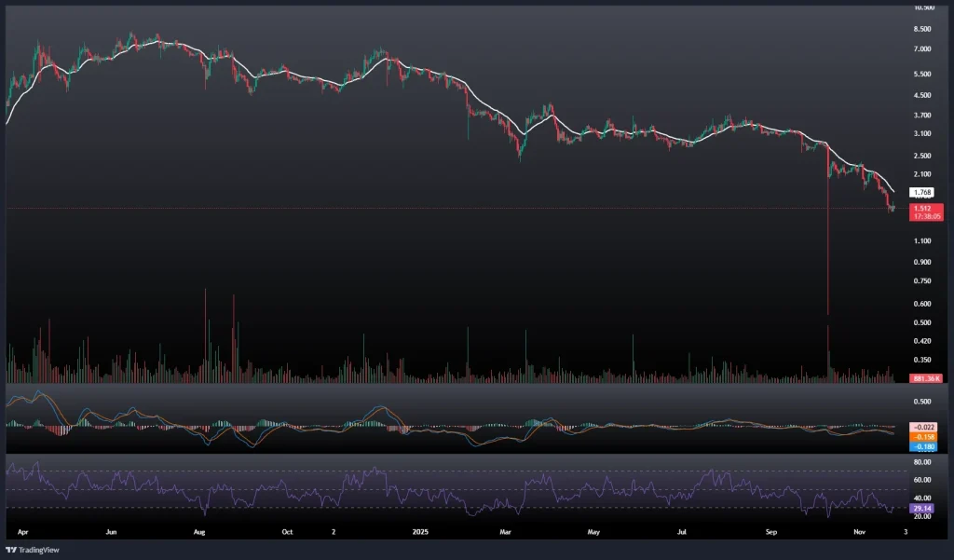954x560 pixels.
Task: Click the Oct label on the time axis
Action: 287,533
